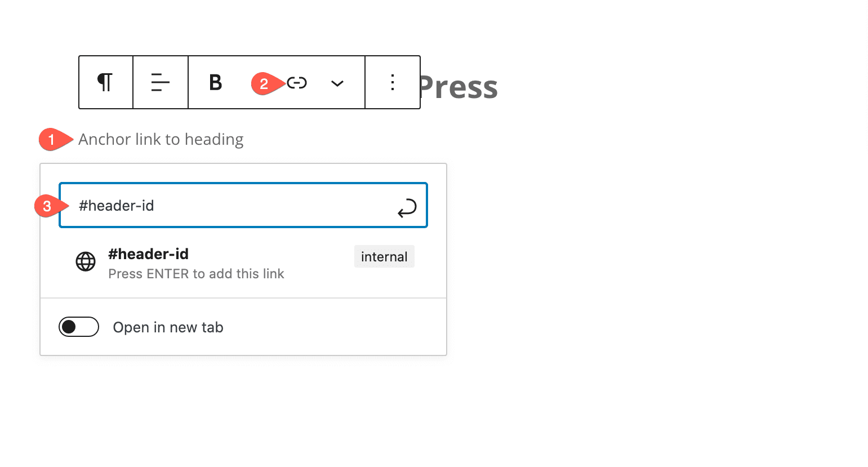Screen dimensions: 868x467
Task: Toggle bold formatting
Action: 215,82
